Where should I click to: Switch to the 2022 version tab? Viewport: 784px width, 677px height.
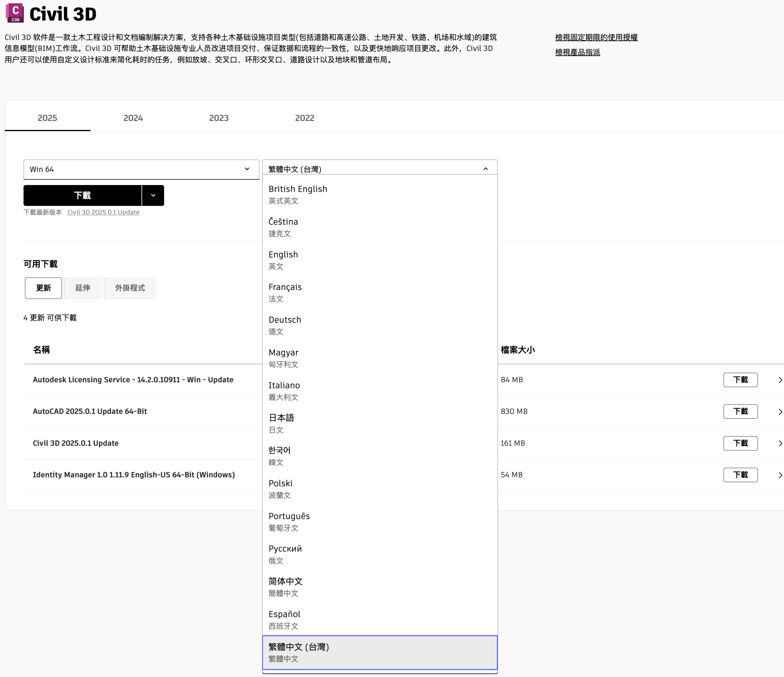click(304, 118)
